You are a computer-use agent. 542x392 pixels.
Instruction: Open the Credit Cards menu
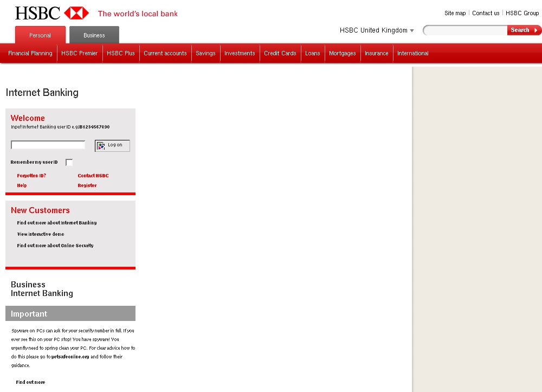click(x=280, y=53)
